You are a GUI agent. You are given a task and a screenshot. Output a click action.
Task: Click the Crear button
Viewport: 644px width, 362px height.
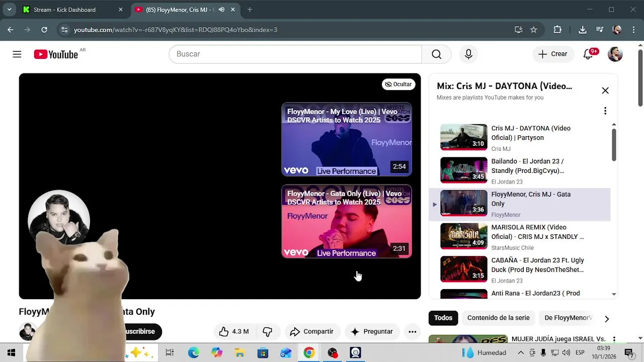(x=553, y=54)
